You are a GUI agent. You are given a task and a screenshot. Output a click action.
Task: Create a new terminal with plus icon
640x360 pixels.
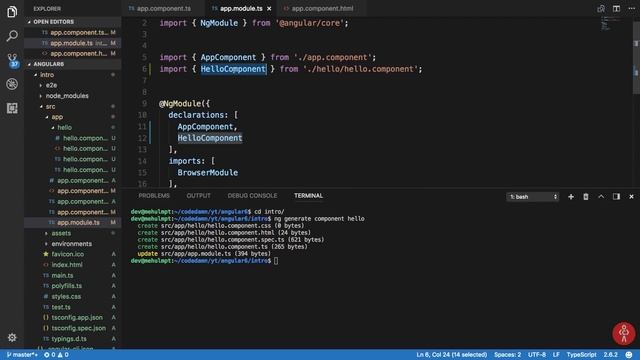coord(571,197)
